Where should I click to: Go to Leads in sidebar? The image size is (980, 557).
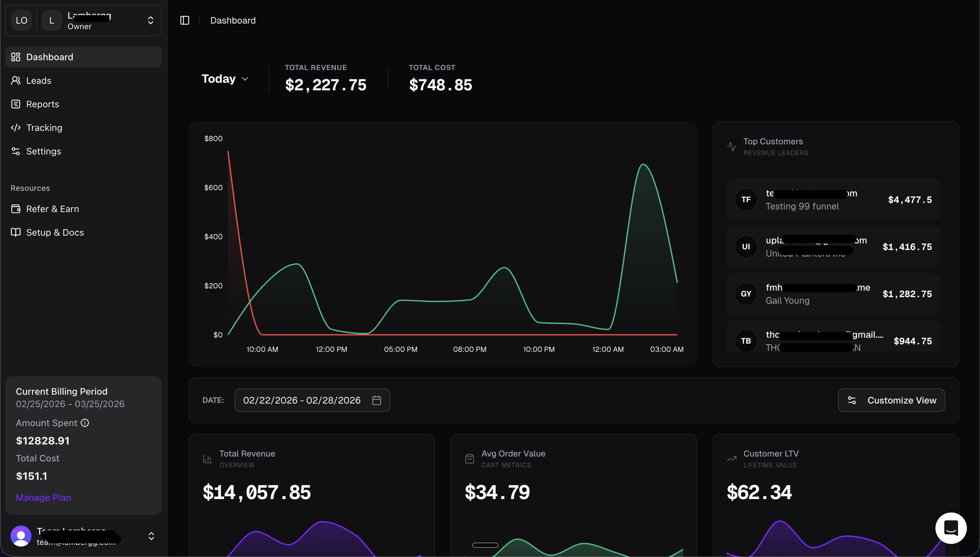click(x=39, y=81)
